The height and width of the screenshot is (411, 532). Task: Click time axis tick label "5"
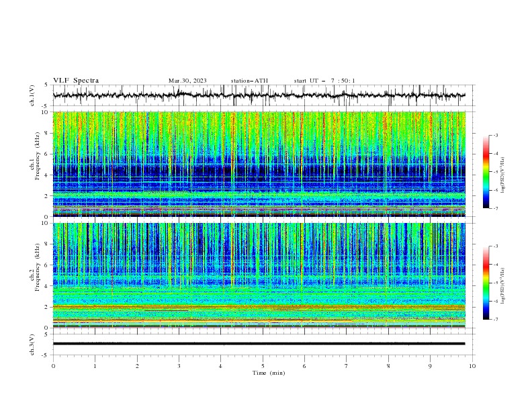click(263, 366)
